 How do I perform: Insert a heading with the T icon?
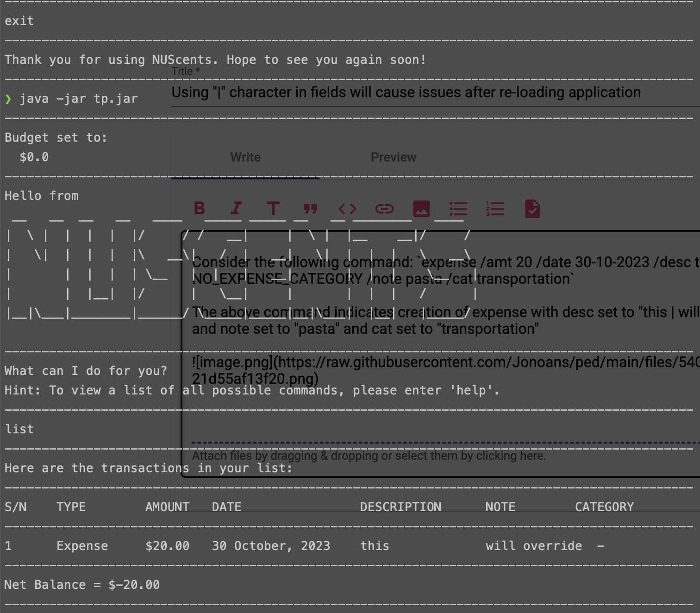pos(273,209)
